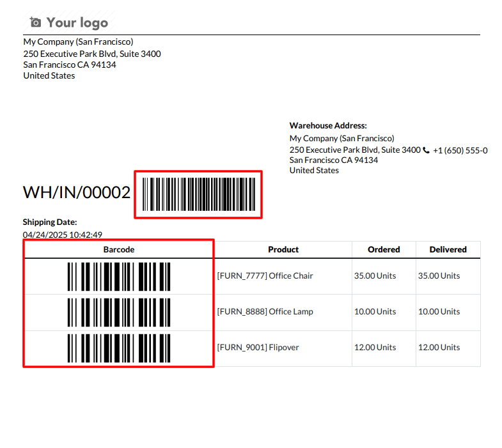This screenshot has width=502, height=448.
Task: Click the 'Shipping Date:' label
Action: tap(50, 222)
